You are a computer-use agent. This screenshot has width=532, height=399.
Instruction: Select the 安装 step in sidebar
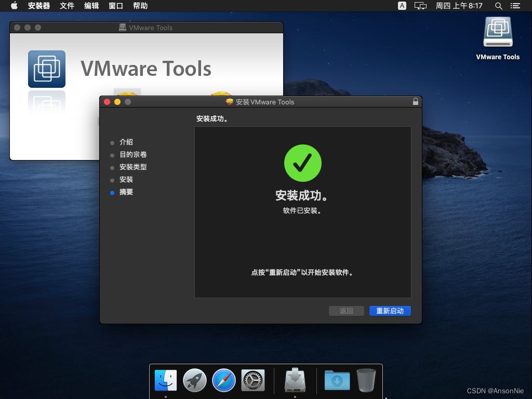tap(126, 179)
